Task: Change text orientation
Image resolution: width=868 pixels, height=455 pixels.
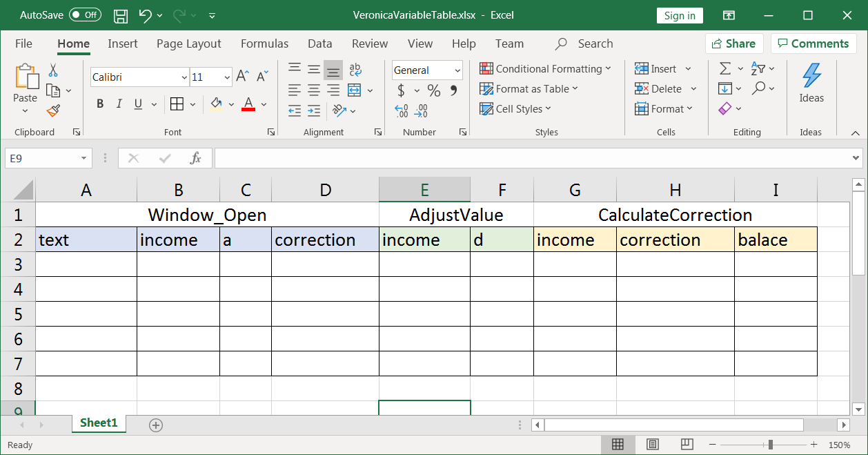Action: coord(339,110)
